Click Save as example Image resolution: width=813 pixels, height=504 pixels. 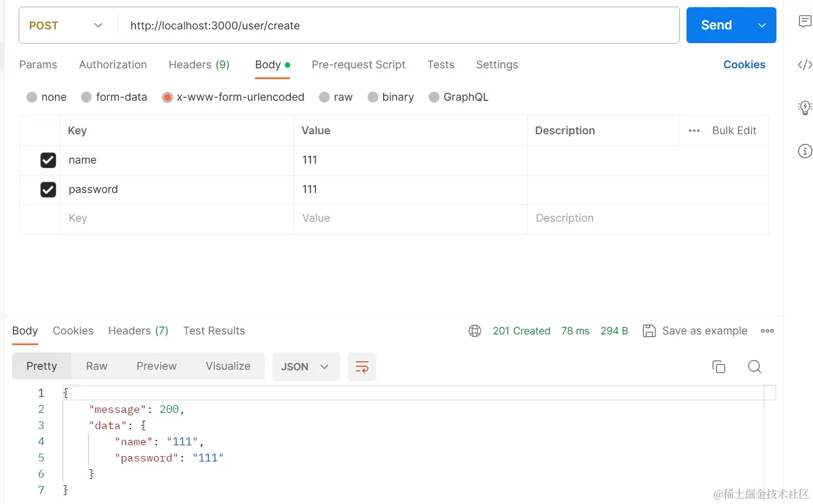(x=704, y=331)
